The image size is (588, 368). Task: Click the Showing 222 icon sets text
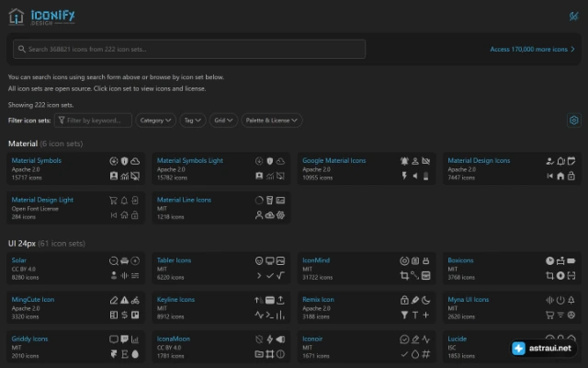[x=40, y=105]
